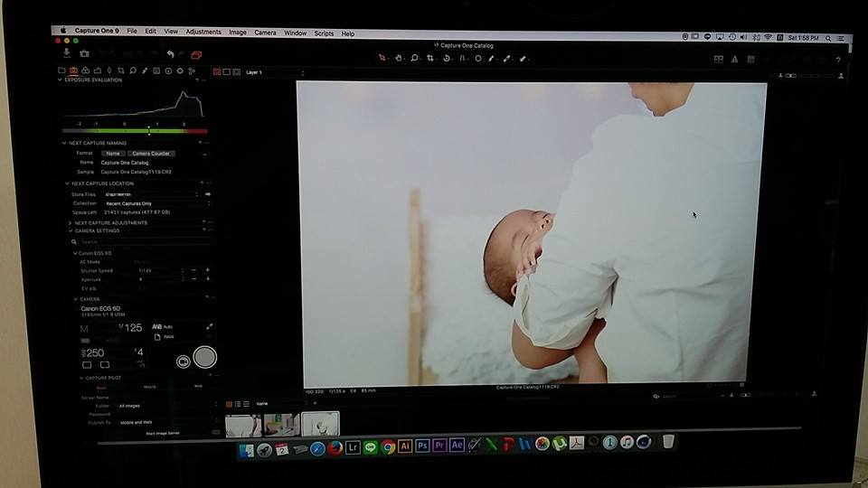
Task: Open the Details magnifier tool tab
Action: 133,70
